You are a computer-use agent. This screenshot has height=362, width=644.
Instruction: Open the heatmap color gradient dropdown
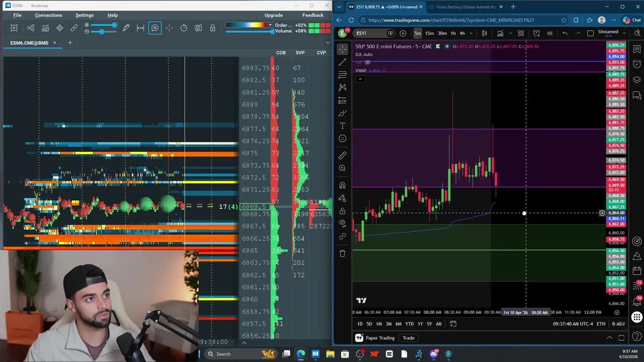(270, 25)
